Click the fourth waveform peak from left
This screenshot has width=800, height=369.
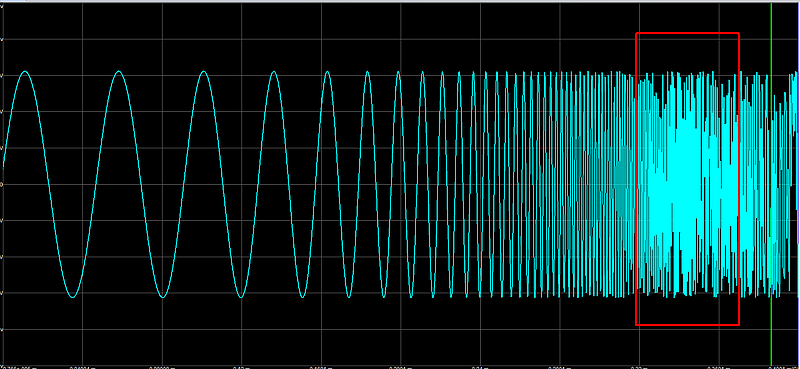click(273, 72)
